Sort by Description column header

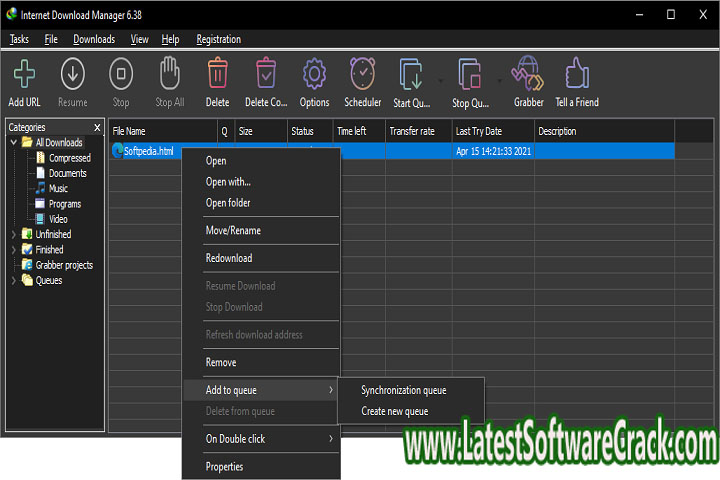click(604, 131)
